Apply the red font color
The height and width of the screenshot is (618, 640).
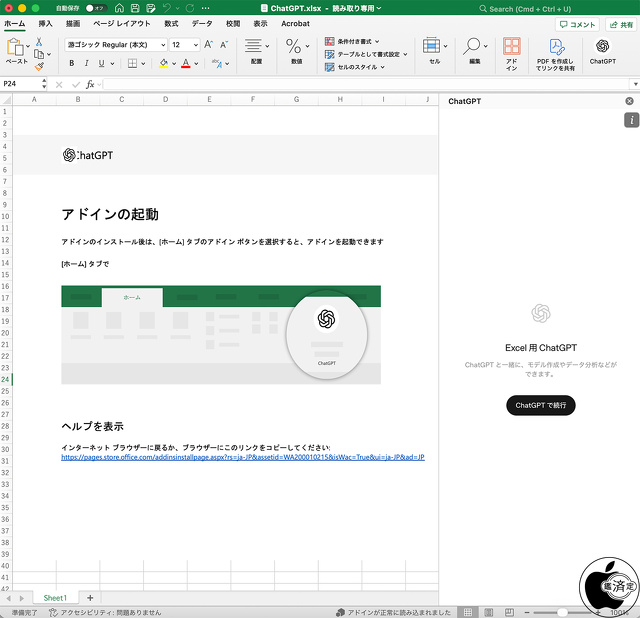(186, 63)
